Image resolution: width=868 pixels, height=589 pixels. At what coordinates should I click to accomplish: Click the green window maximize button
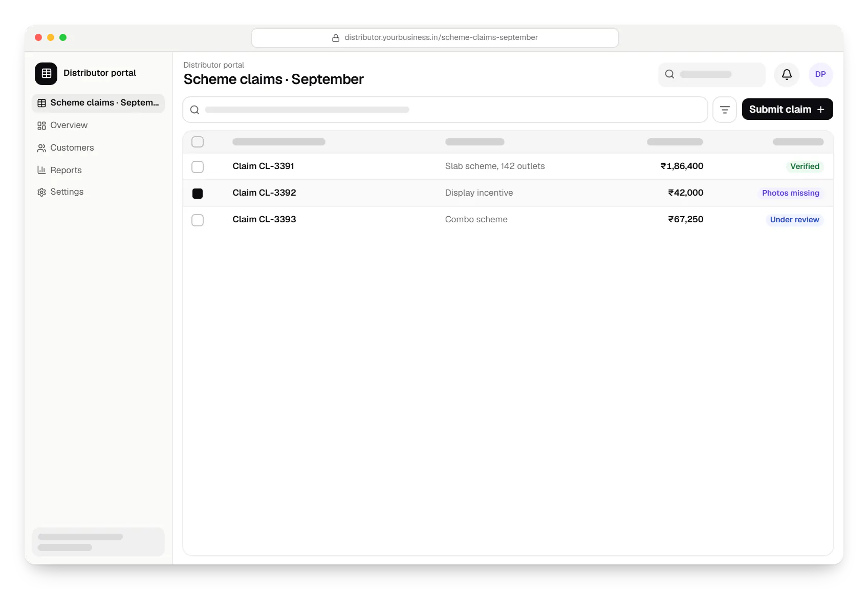[x=63, y=37]
